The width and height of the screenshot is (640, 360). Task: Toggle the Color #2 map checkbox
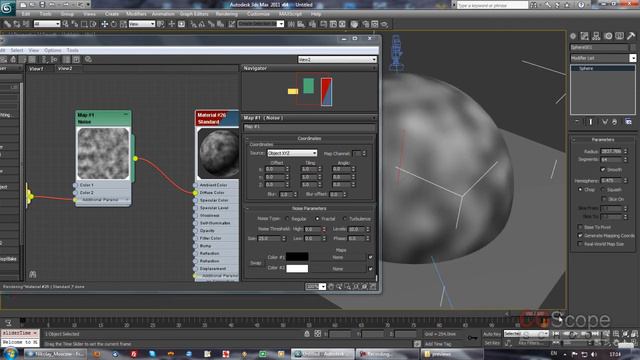370,269
